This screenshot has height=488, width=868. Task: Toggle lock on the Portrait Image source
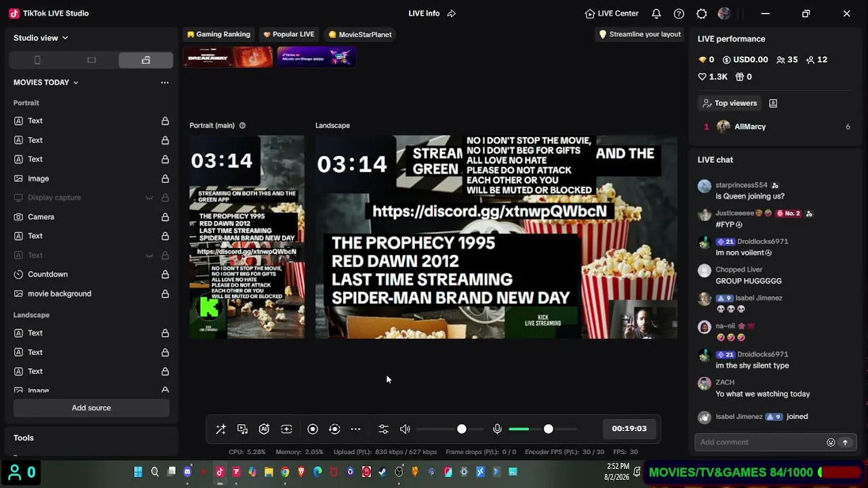pyautogui.click(x=165, y=178)
